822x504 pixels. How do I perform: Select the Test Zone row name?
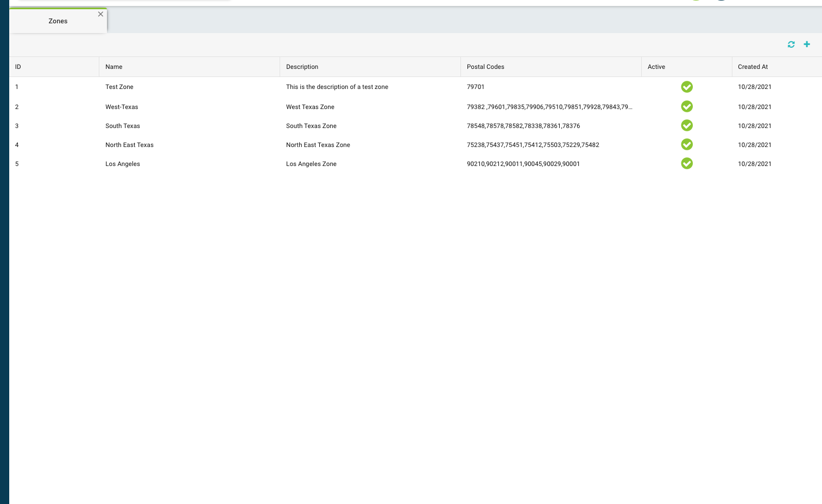pyautogui.click(x=119, y=87)
